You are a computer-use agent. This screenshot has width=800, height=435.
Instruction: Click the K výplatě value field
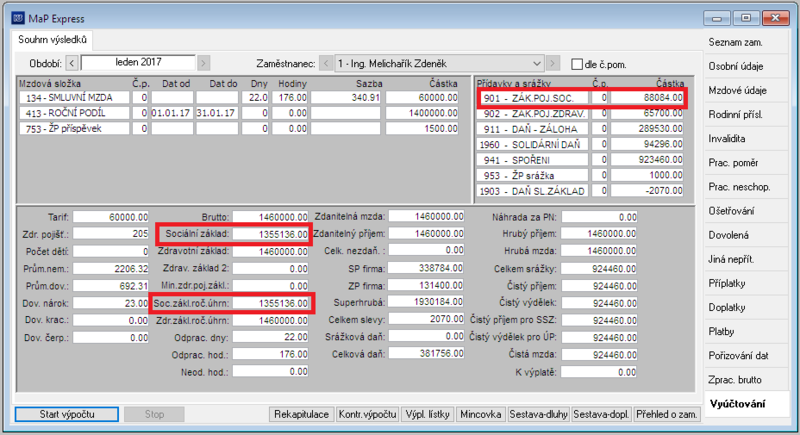pyautogui.click(x=599, y=372)
